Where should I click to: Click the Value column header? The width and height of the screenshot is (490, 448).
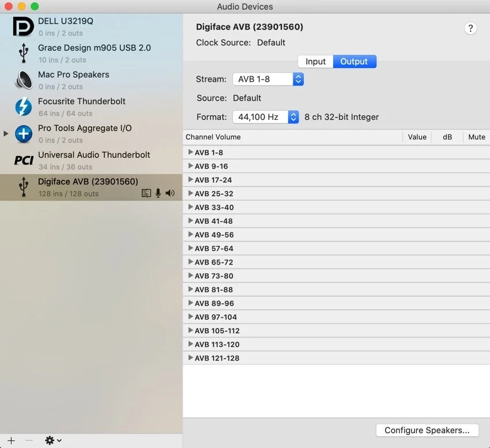coord(417,137)
